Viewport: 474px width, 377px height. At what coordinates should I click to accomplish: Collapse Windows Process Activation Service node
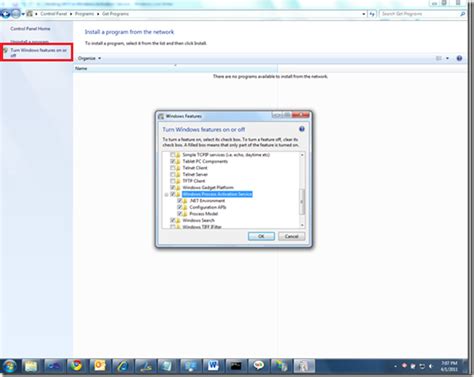[166, 194]
